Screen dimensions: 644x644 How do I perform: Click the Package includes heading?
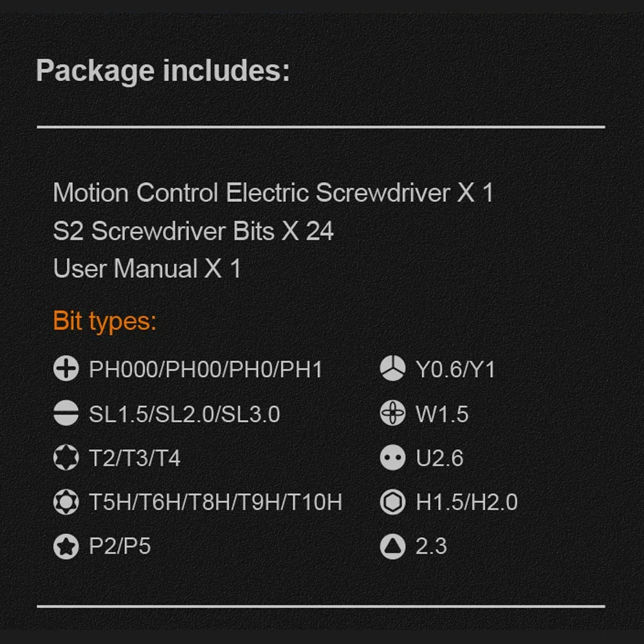pyautogui.click(x=163, y=71)
